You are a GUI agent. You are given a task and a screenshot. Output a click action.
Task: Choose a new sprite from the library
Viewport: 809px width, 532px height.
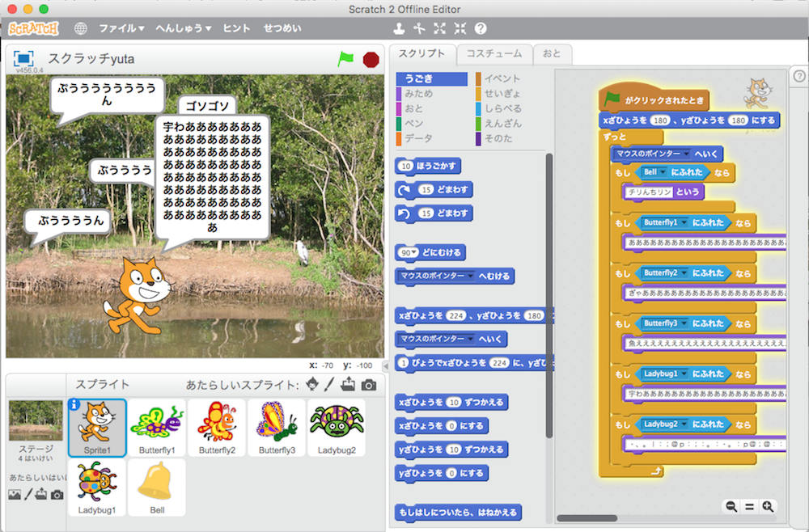pyautogui.click(x=312, y=384)
